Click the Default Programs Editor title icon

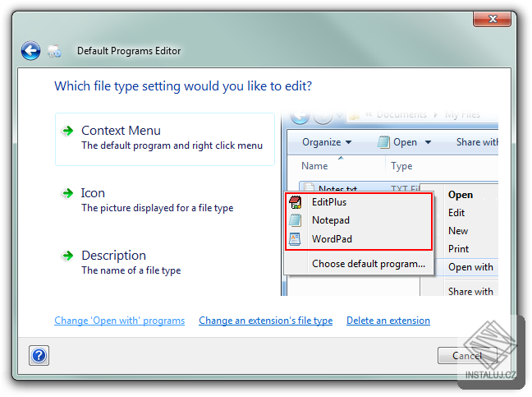(55, 51)
